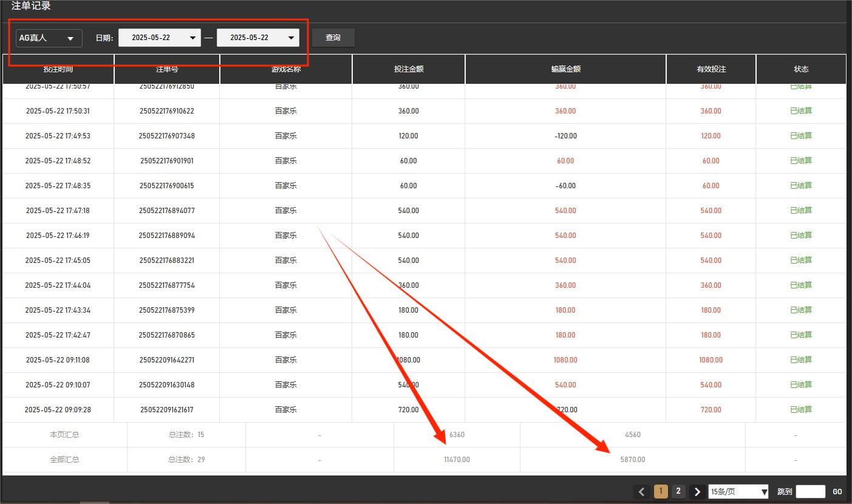Click the 投注金额 column header

(x=408, y=69)
